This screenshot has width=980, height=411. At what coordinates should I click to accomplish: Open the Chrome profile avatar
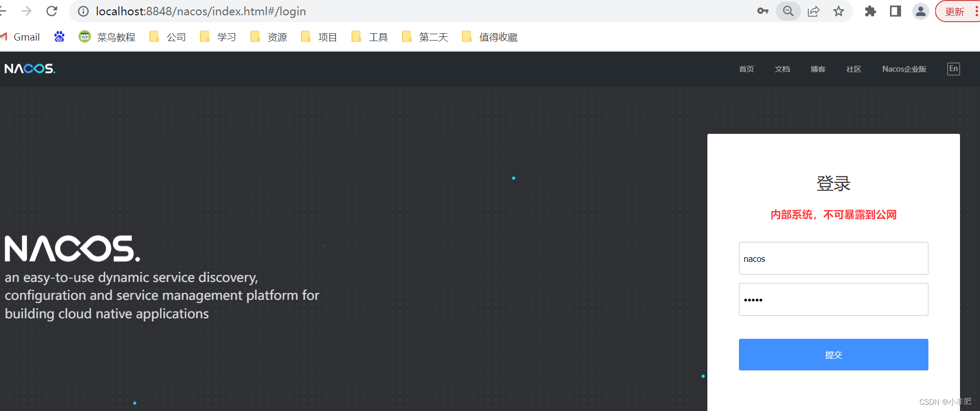(x=921, y=11)
